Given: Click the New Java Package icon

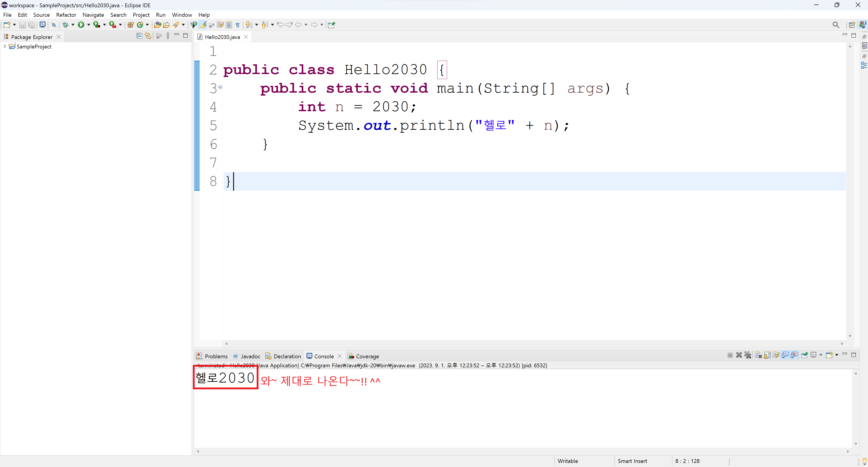Looking at the screenshot, I should pos(131,25).
